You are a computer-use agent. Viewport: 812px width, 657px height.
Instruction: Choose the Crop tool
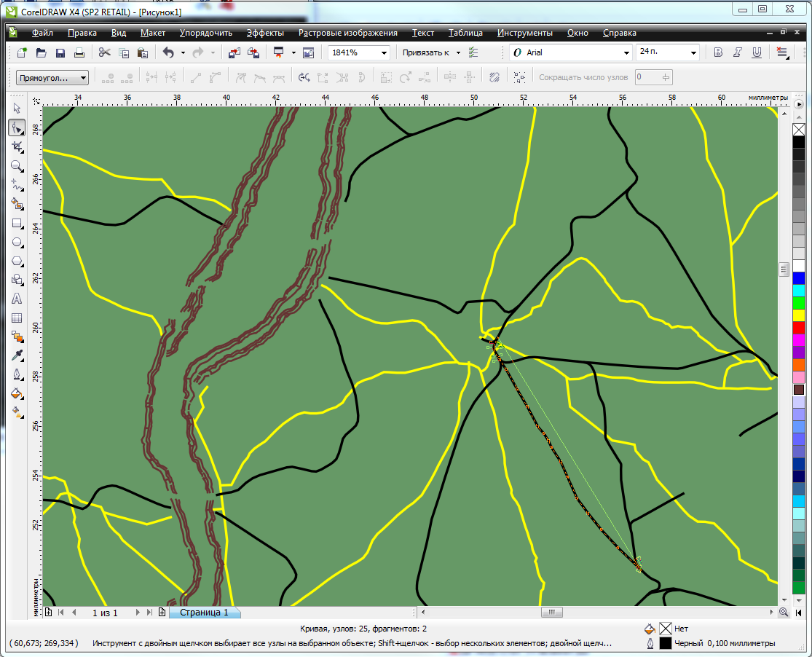(17, 146)
